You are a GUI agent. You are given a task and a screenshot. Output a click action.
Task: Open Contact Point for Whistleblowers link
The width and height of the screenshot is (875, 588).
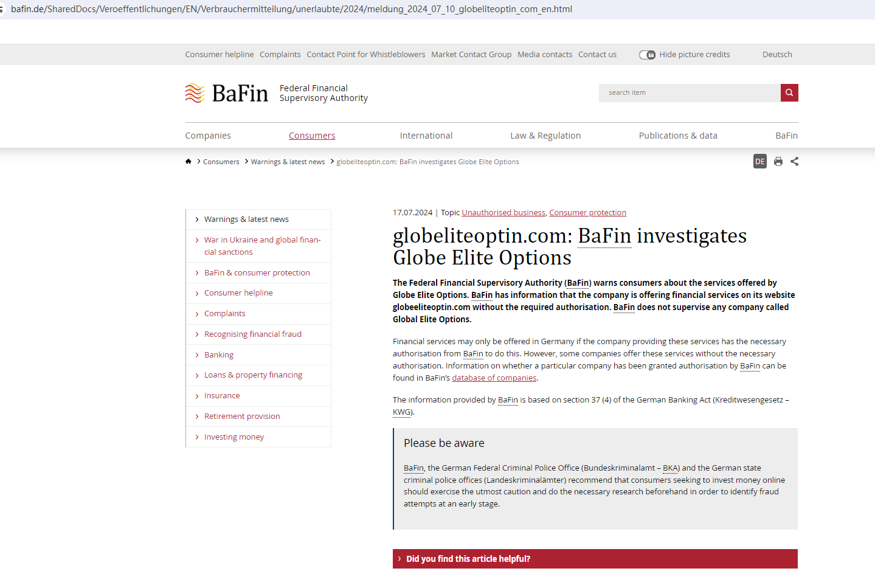pyautogui.click(x=366, y=55)
